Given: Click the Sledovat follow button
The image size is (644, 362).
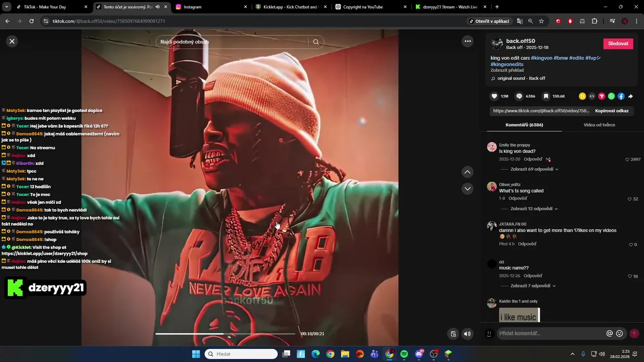Looking at the screenshot, I should coord(618,44).
